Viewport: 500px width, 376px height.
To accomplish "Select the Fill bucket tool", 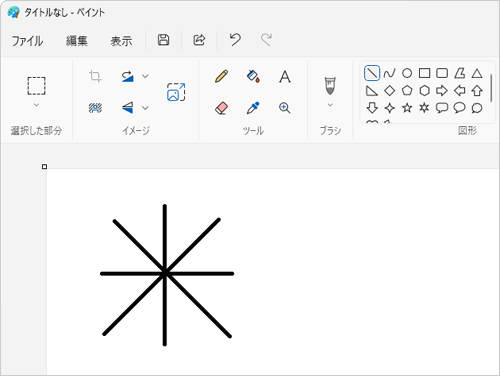I will (x=253, y=76).
